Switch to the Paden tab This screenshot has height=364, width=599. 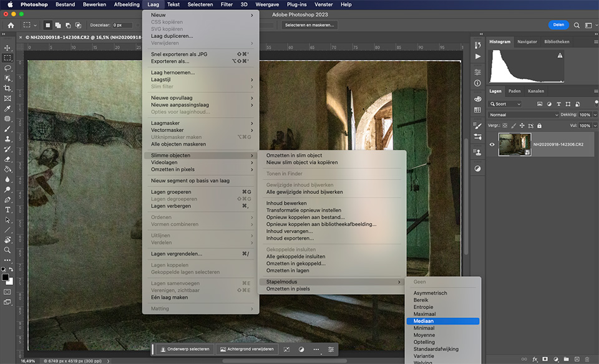514,91
